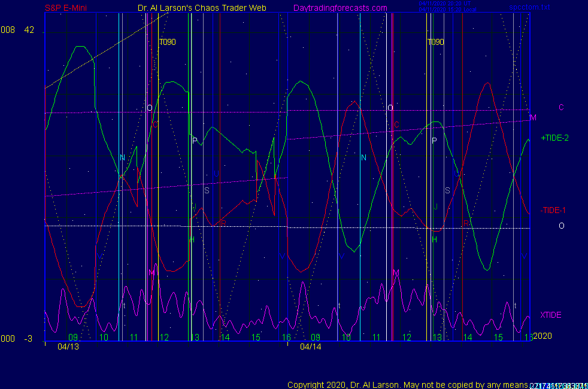Click the T090 marker on 04/14
The image size is (588, 389).
[436, 42]
